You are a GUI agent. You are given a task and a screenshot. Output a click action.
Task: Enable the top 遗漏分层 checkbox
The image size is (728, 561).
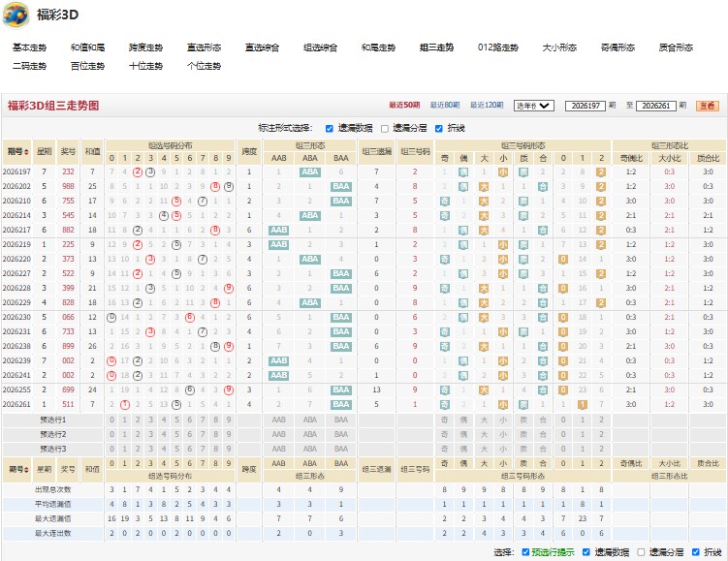pos(385,129)
